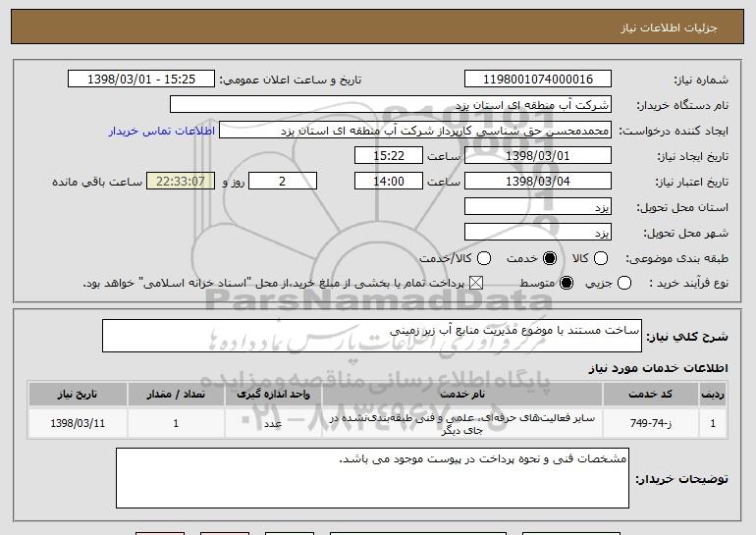Viewport: 756px width, 535px height.
Task: Click the public announcement date field 1398/03/01 - 15:25
Action: 141,80
